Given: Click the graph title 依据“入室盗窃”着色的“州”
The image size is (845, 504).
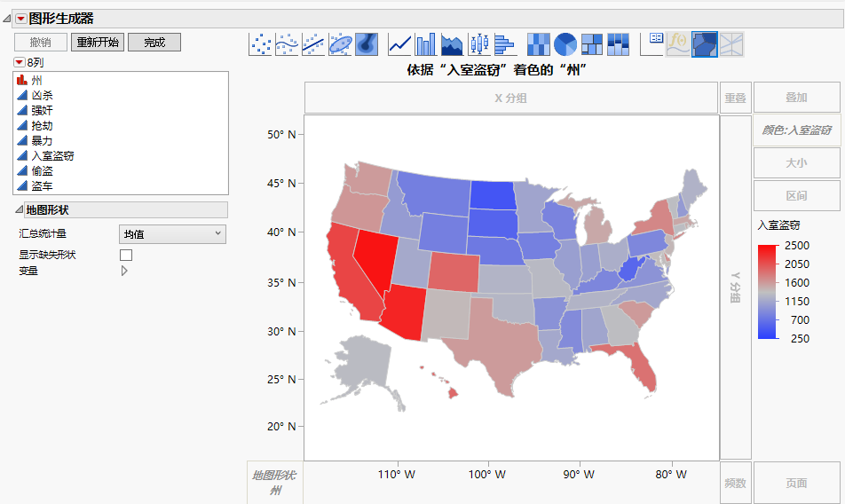Looking at the screenshot, I should point(496,70).
